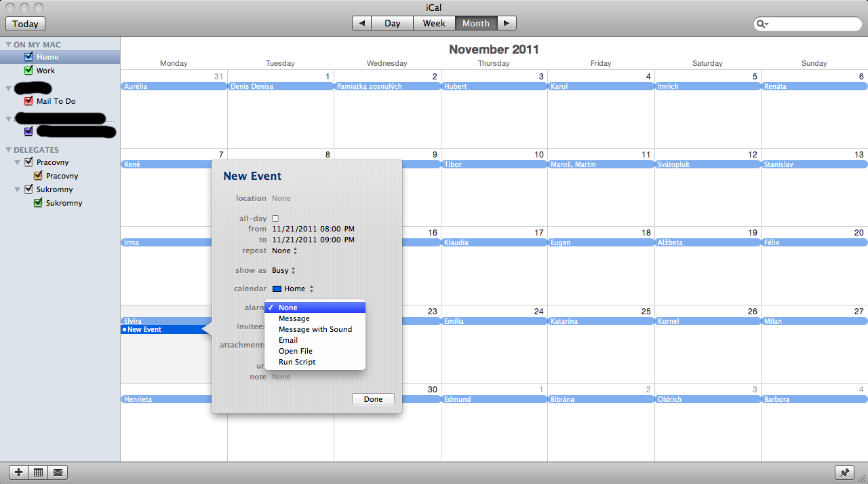The image size is (868, 484).
Task: Click the to date 11/21/2011 09:00 PM
Action: (x=313, y=240)
